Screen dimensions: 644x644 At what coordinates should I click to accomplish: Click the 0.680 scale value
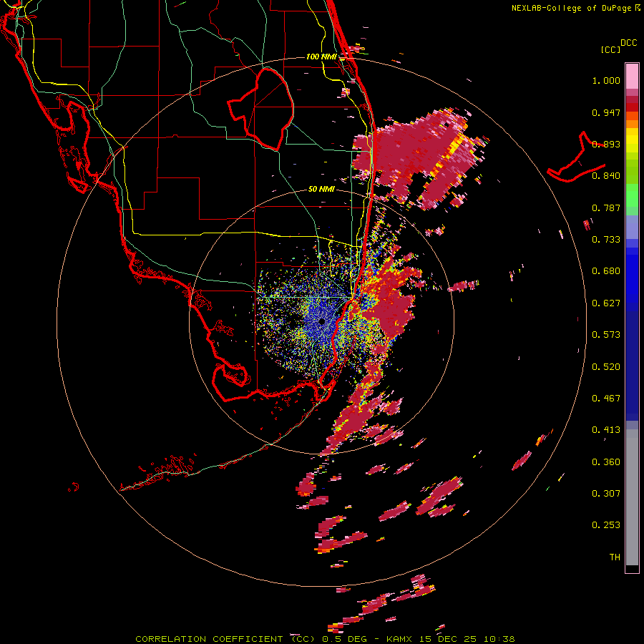[606, 271]
